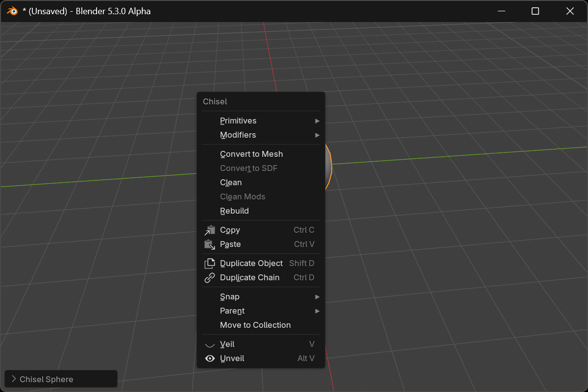Select the Clean menu entry
588x392 pixels.
pyautogui.click(x=261, y=182)
